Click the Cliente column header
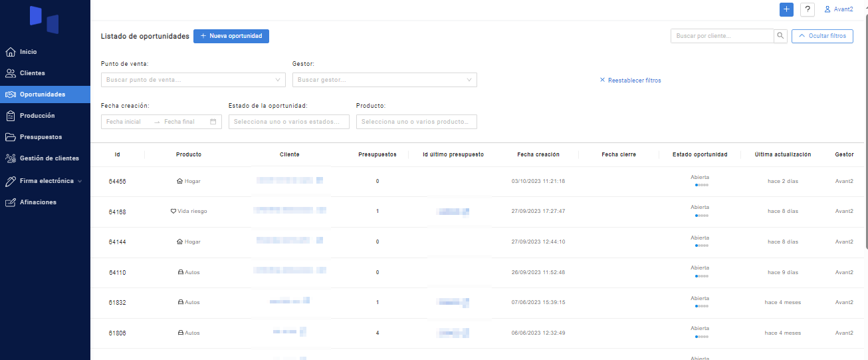Viewport: 868px width, 360px height. pos(290,154)
